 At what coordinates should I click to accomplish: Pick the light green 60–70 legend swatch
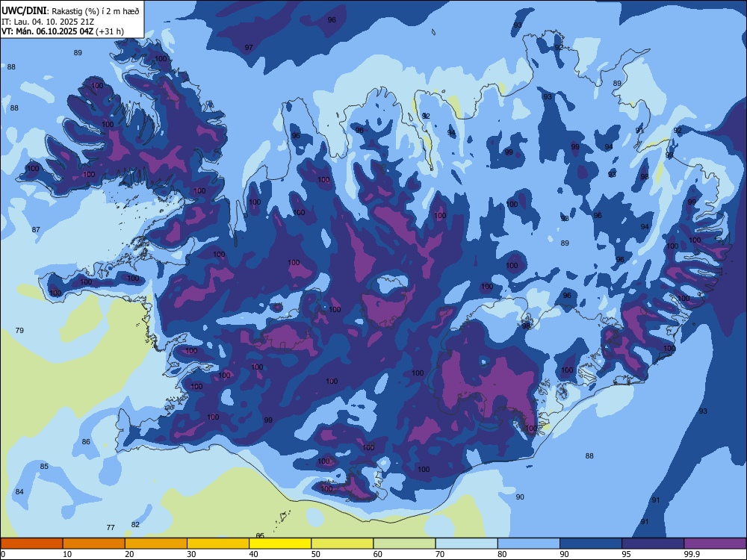404,544
